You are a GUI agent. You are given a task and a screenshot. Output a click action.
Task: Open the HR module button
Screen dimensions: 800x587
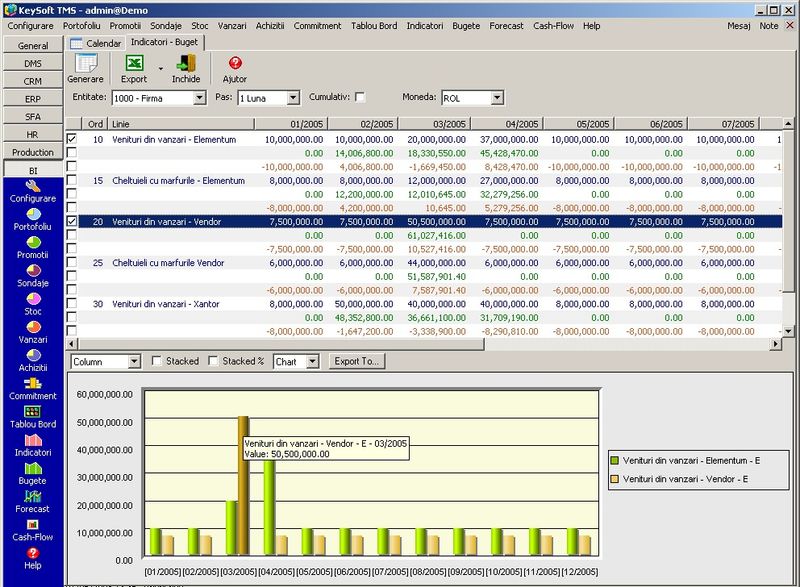coord(33,135)
